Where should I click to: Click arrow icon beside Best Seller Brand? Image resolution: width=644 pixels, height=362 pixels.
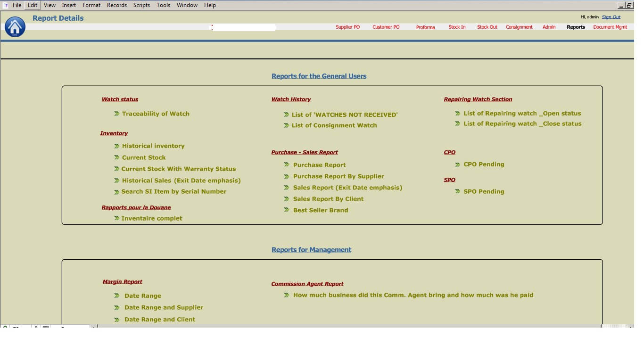coord(287,210)
